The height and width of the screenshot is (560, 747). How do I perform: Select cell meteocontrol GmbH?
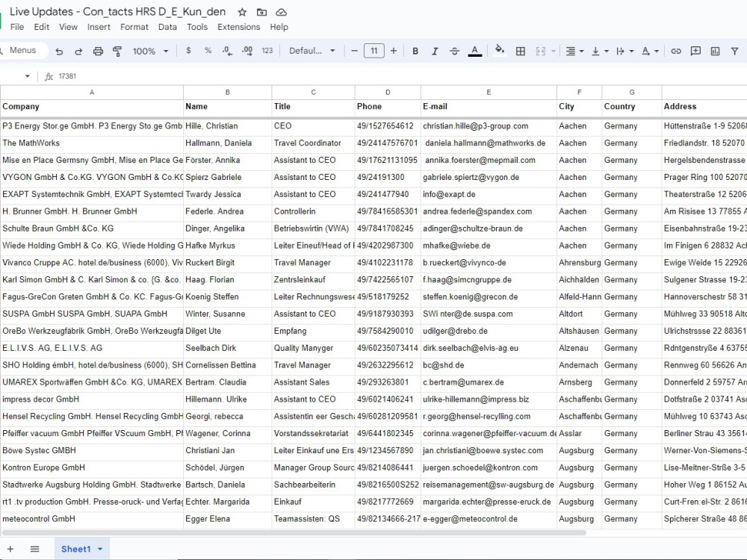(92, 519)
